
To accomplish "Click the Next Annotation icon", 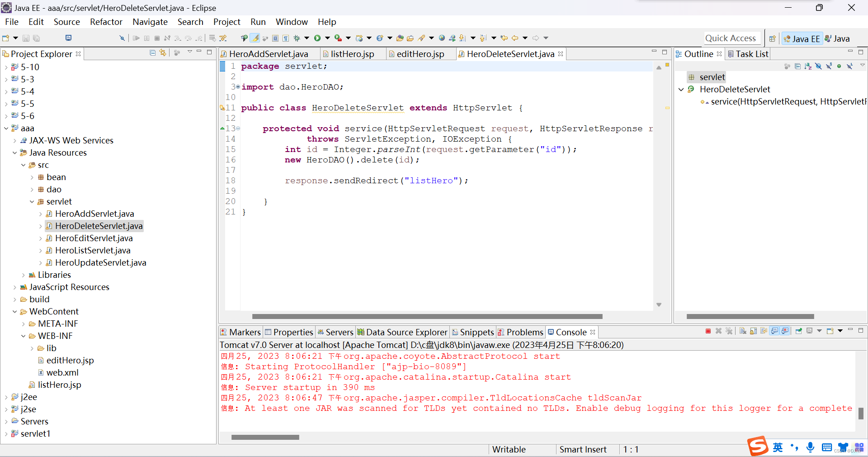I will point(462,38).
